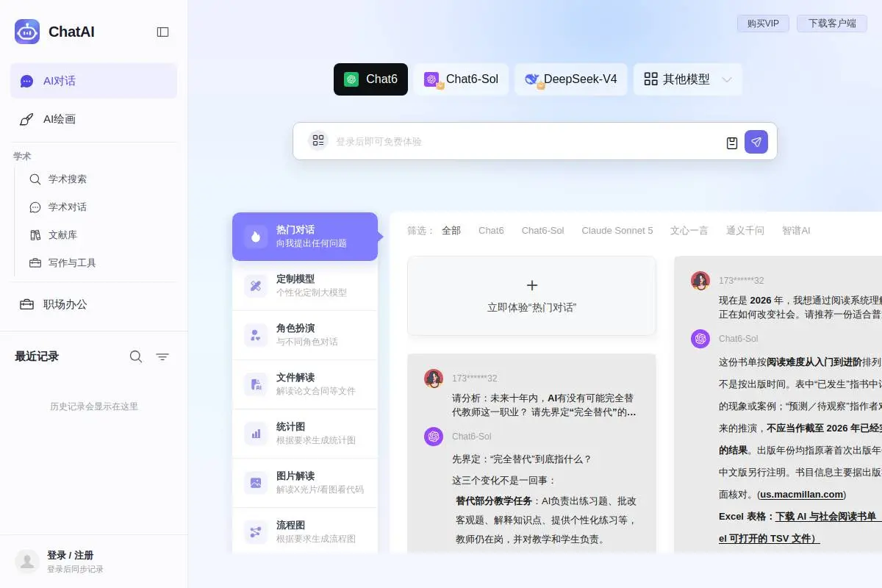Select the Chat6 model tab
The height and width of the screenshot is (588, 882).
click(x=370, y=79)
